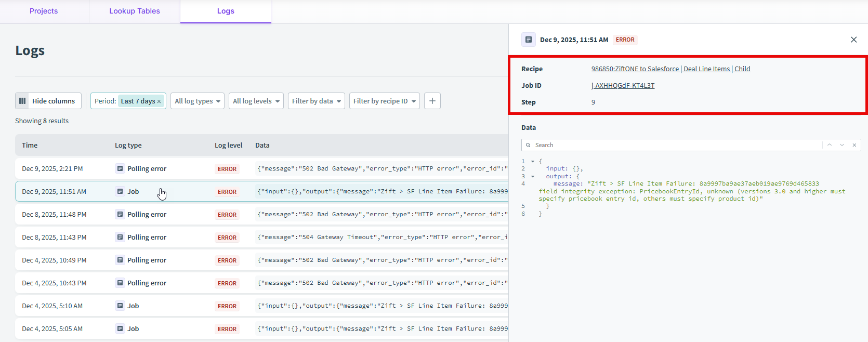Collapse the output object fold arrow
868x342 pixels.
pyautogui.click(x=533, y=177)
